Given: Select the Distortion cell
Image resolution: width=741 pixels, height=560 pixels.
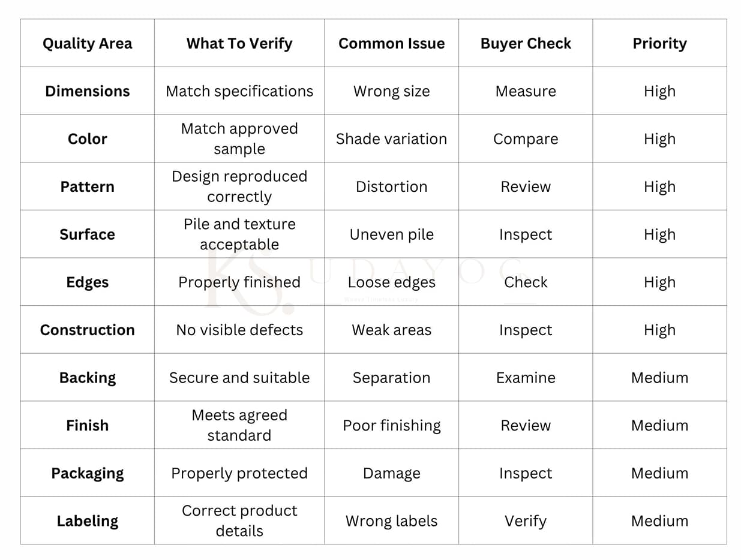Looking at the screenshot, I should click(x=392, y=186).
